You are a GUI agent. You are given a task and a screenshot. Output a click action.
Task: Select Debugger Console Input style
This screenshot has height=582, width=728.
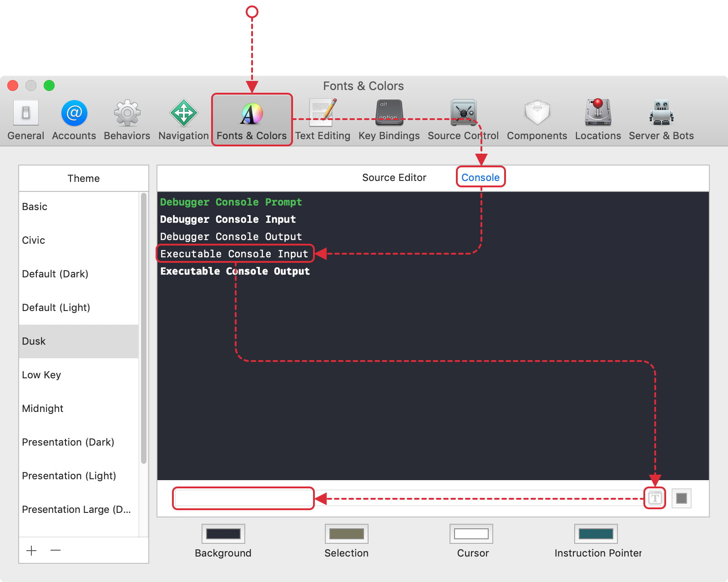(228, 219)
